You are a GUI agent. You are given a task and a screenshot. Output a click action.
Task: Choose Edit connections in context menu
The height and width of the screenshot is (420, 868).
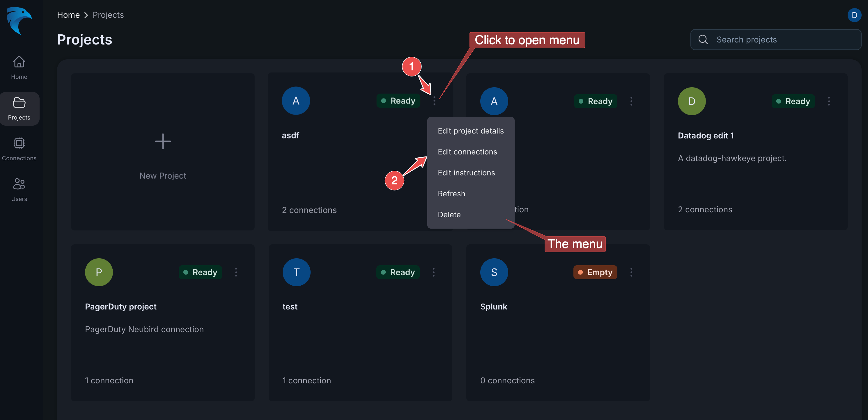point(467,152)
